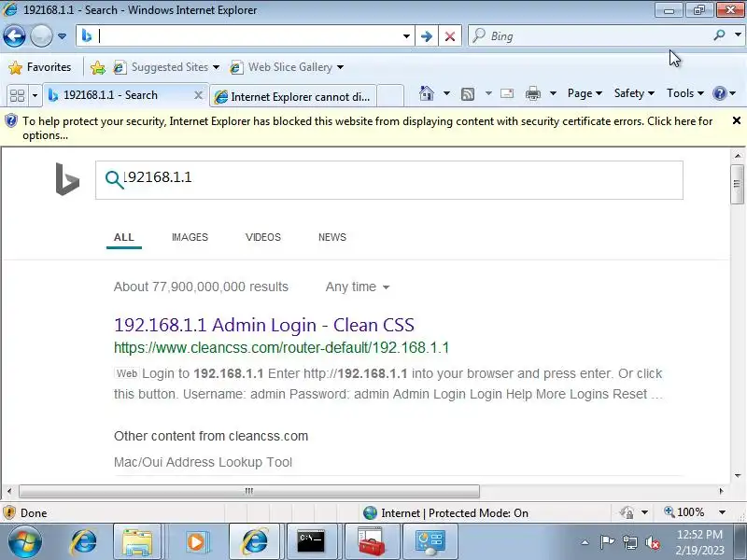Click the blue Go arrow button
Viewport: 747px width, 560px height.
tap(427, 36)
